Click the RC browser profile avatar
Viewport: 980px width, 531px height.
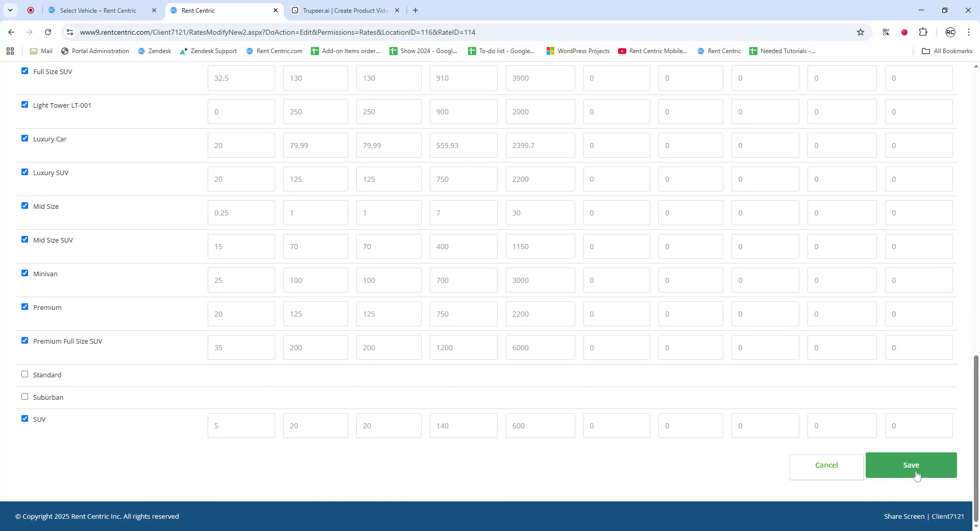click(x=950, y=32)
